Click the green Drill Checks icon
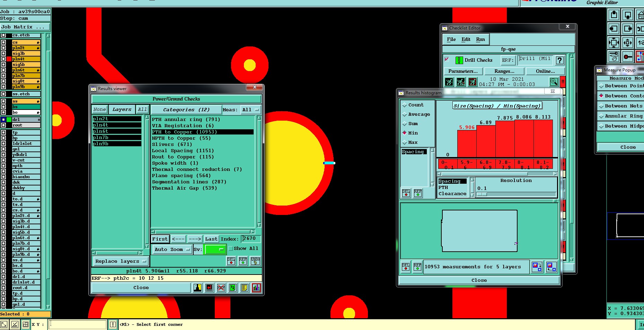The image size is (644, 330). coord(459,60)
